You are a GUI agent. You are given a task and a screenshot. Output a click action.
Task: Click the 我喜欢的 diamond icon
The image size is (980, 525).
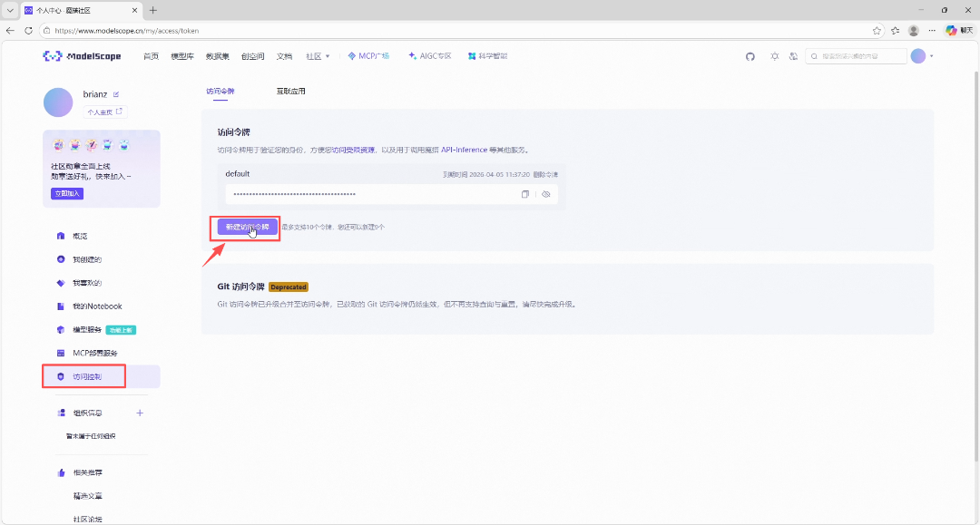tap(61, 283)
